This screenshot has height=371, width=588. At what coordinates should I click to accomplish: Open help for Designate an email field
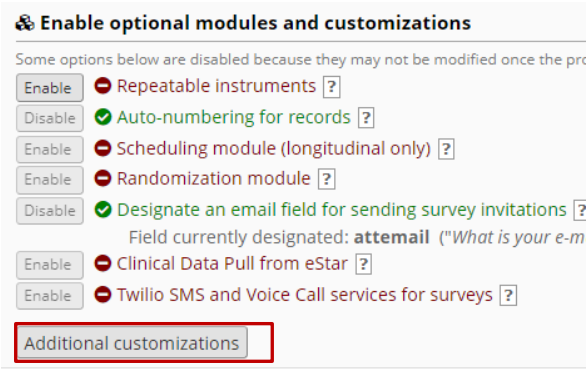[x=581, y=210]
